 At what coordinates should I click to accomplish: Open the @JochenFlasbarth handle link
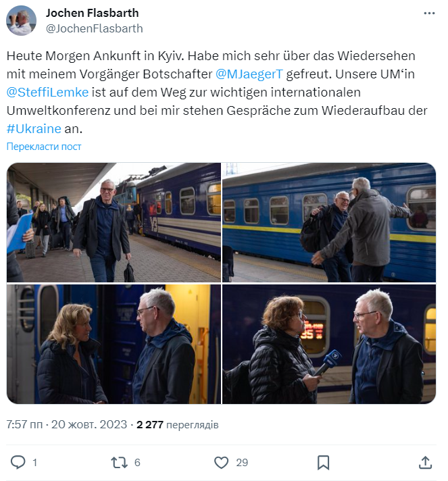(x=94, y=28)
